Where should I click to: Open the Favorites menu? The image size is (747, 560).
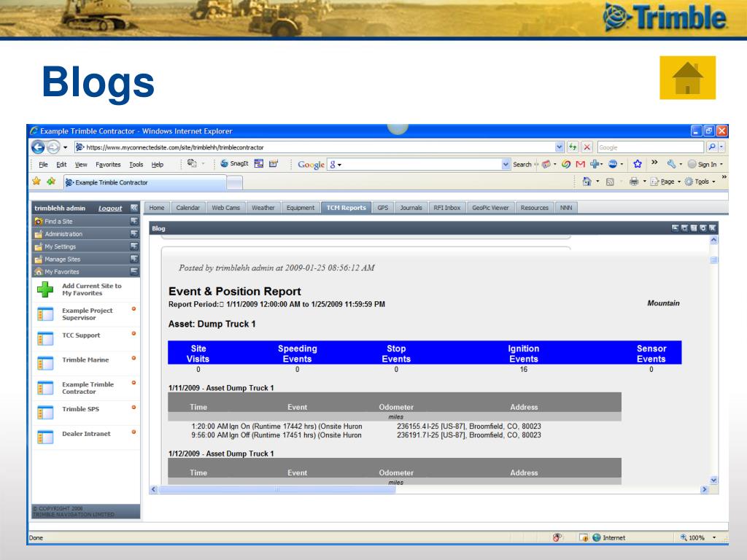pyautogui.click(x=108, y=164)
